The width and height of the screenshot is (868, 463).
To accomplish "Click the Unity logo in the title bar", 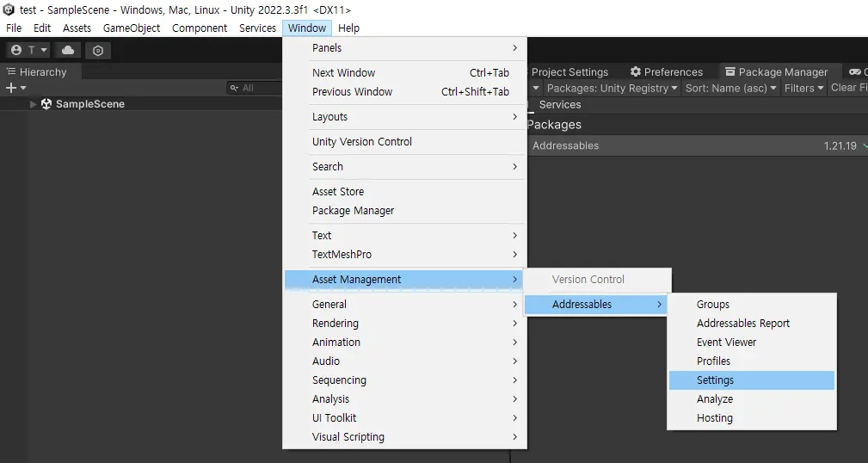I will (9, 9).
